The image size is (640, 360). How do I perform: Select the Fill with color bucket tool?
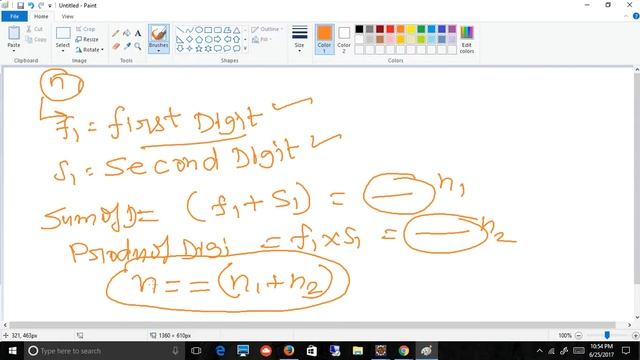[127, 33]
